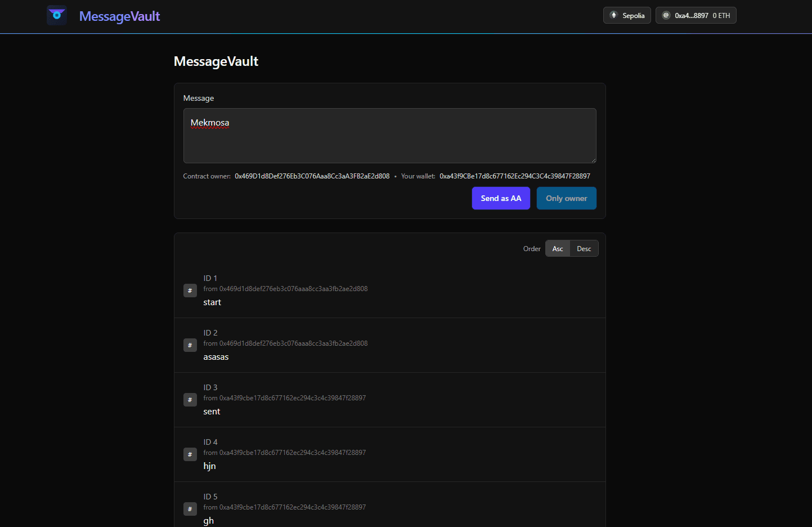Click sender address of ID 5 message

coord(293,507)
